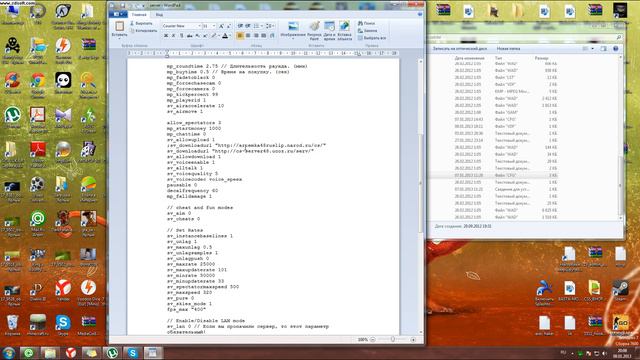640x360 pixels.
Task: Toggle strikethrough formatting
Action: [189, 36]
